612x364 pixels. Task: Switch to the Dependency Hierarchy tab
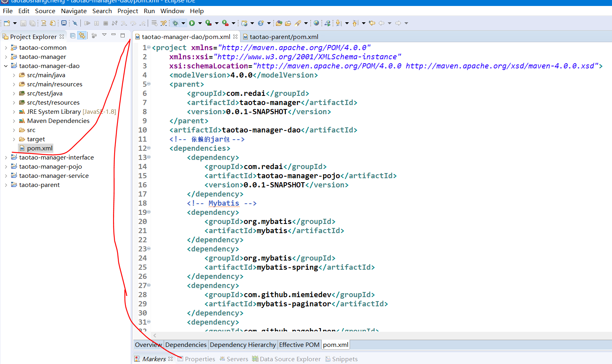click(x=243, y=345)
